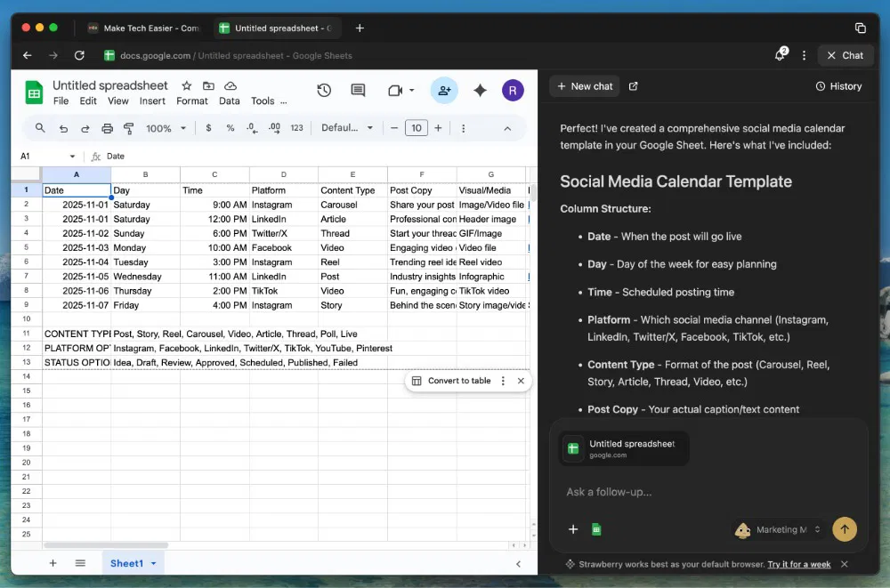Screen dimensions: 890x588
Task: Click the paint format roller icon
Action: coord(128,128)
